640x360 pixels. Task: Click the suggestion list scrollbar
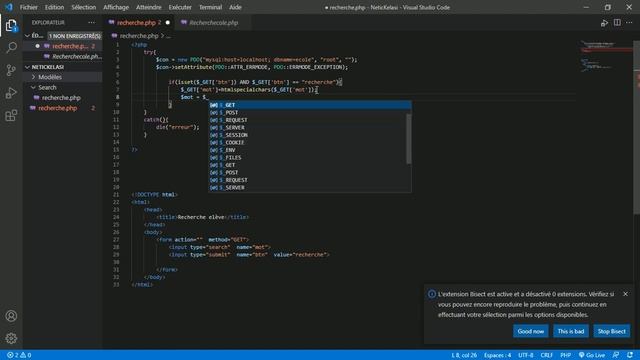[x=409, y=139]
